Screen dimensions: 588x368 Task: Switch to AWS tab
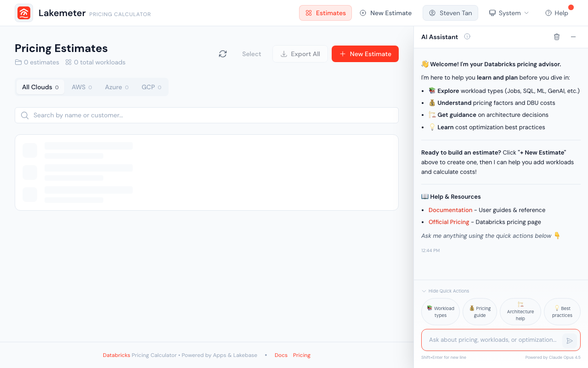tap(82, 87)
